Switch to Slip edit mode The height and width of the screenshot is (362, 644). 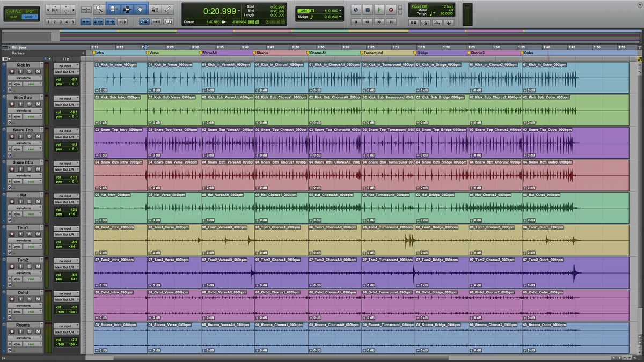tap(13, 17)
